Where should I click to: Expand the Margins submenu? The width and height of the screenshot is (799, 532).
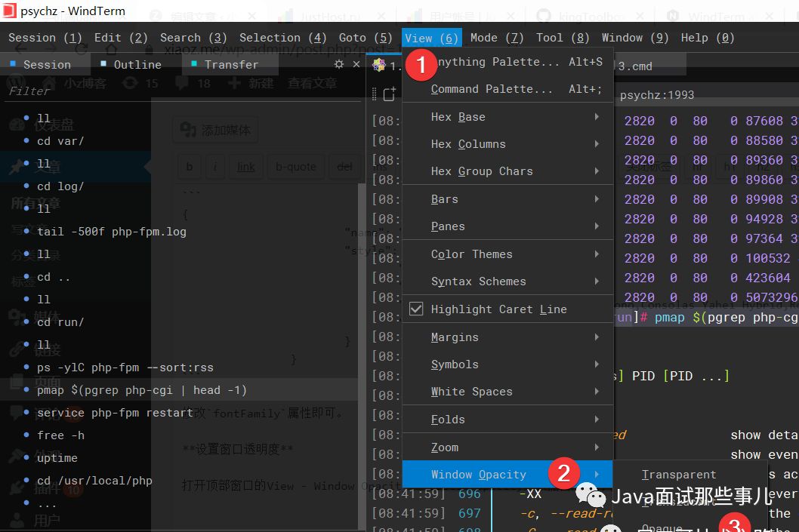[508, 337]
